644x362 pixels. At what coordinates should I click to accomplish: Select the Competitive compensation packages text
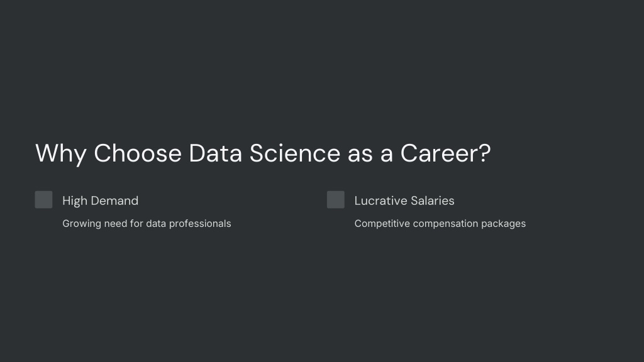click(440, 224)
